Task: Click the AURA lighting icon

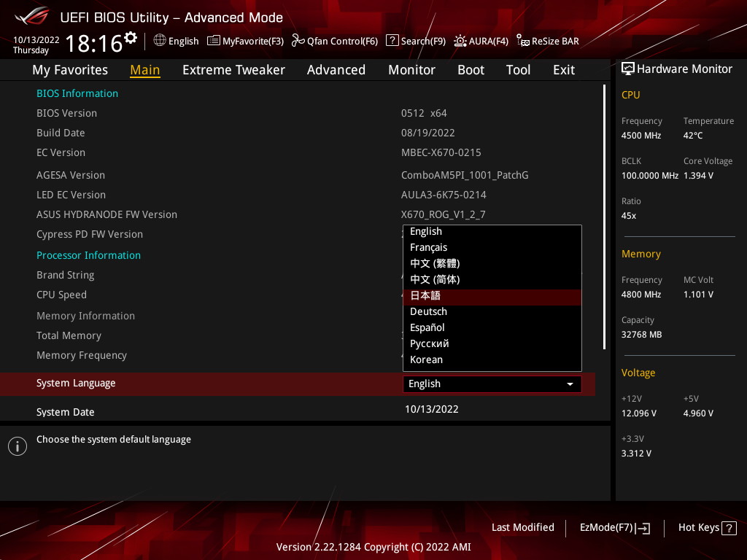Action: [460, 41]
